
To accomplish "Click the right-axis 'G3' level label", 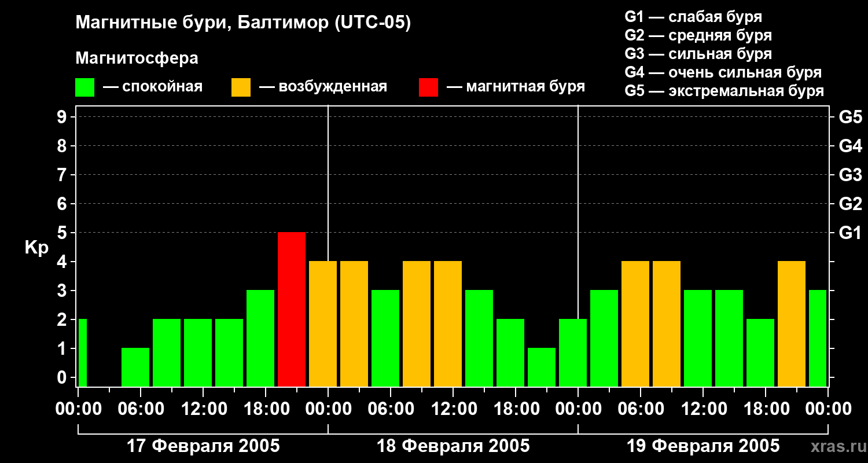I will tap(850, 175).
